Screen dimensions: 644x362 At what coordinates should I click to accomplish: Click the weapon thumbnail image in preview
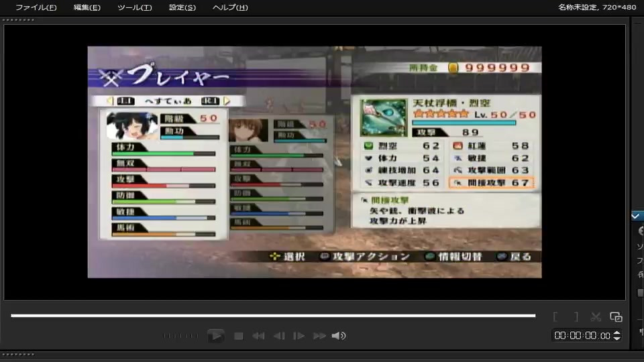click(x=383, y=117)
